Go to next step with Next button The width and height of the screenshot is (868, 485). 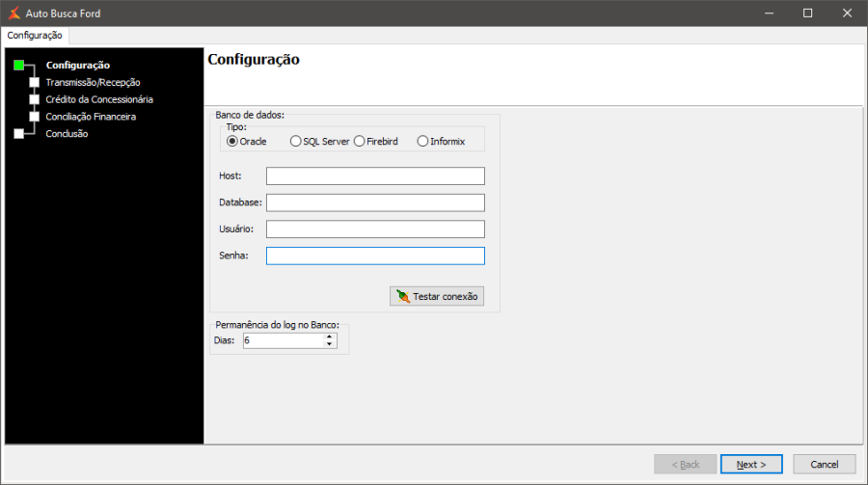pyautogui.click(x=751, y=464)
